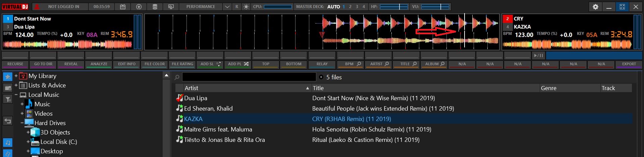Search by ALBUM magnifier button

coord(434,64)
